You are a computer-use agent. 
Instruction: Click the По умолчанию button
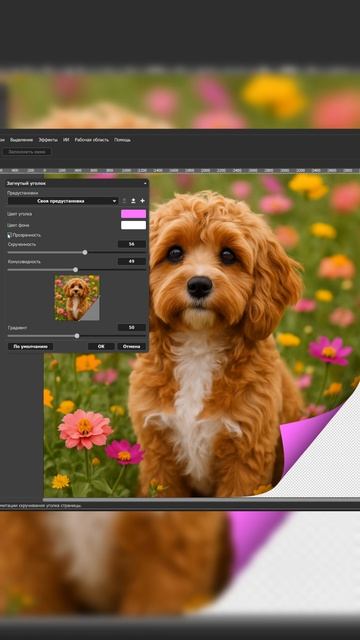coord(31,347)
